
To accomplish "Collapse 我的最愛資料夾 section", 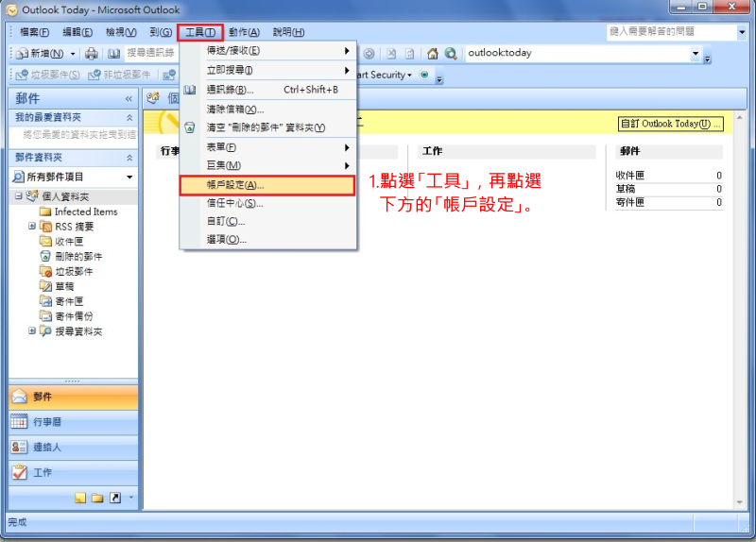I will (x=129, y=117).
